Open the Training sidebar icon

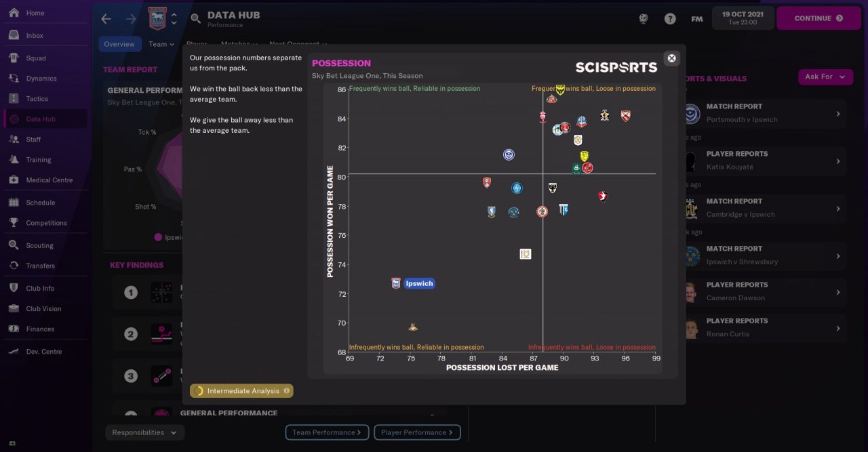(14, 160)
